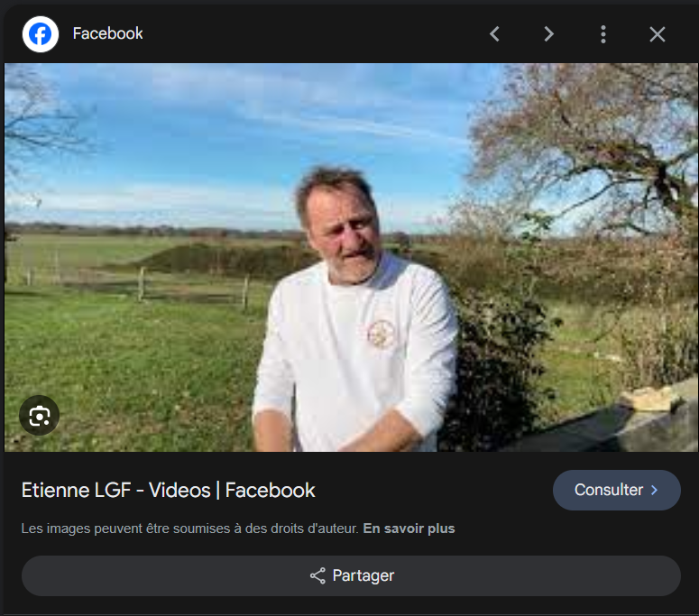Click the share icon beside Partager
This screenshot has width=699, height=616.
(x=317, y=575)
